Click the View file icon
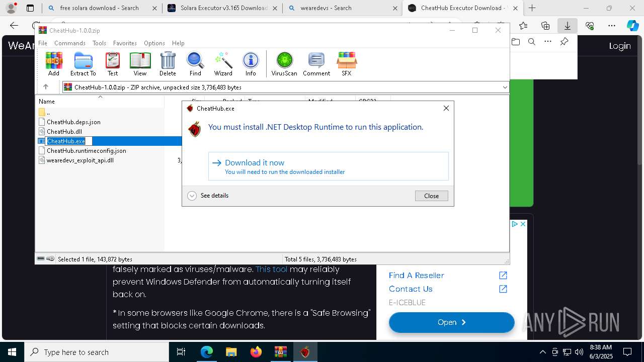644x362 pixels. coord(140,64)
